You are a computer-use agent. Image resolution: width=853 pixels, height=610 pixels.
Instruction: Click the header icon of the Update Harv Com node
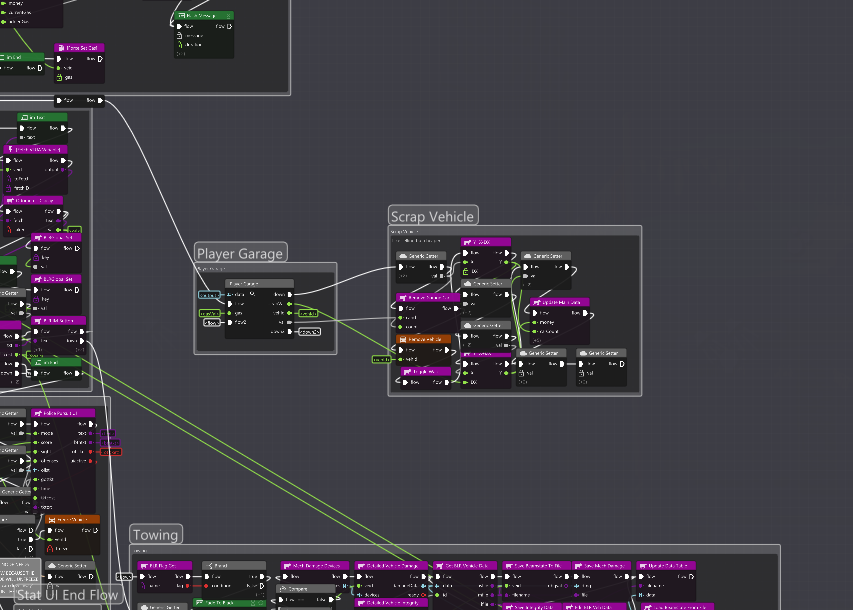[x=537, y=302]
